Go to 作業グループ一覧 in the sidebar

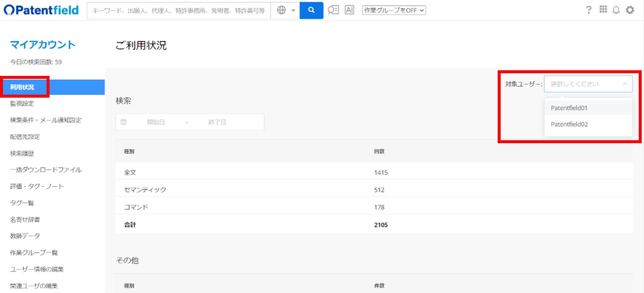click(x=34, y=253)
